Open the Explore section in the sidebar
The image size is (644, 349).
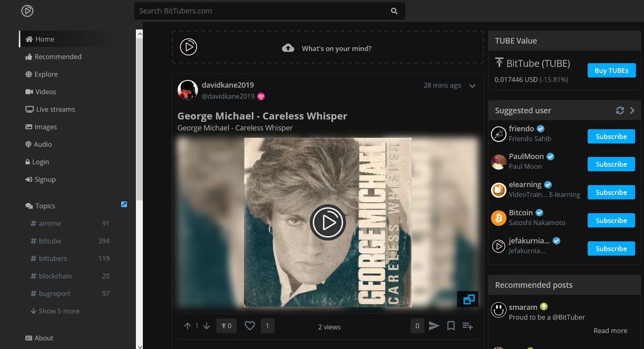[45, 74]
